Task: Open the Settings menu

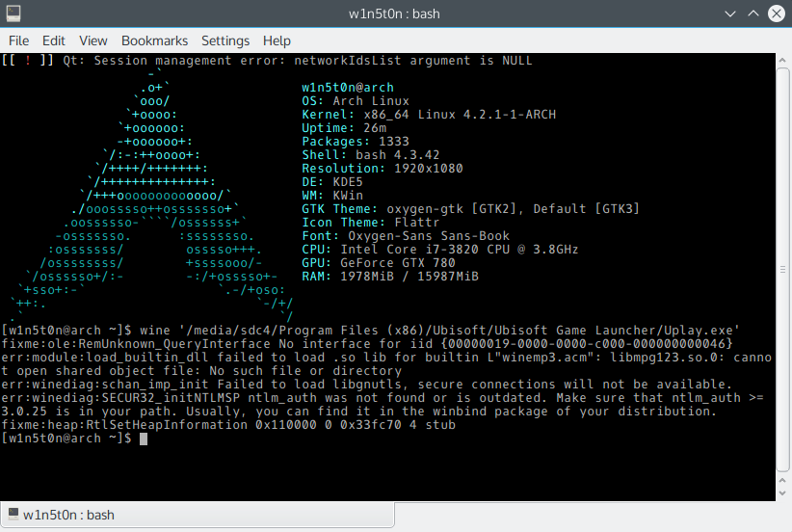Action: point(225,40)
